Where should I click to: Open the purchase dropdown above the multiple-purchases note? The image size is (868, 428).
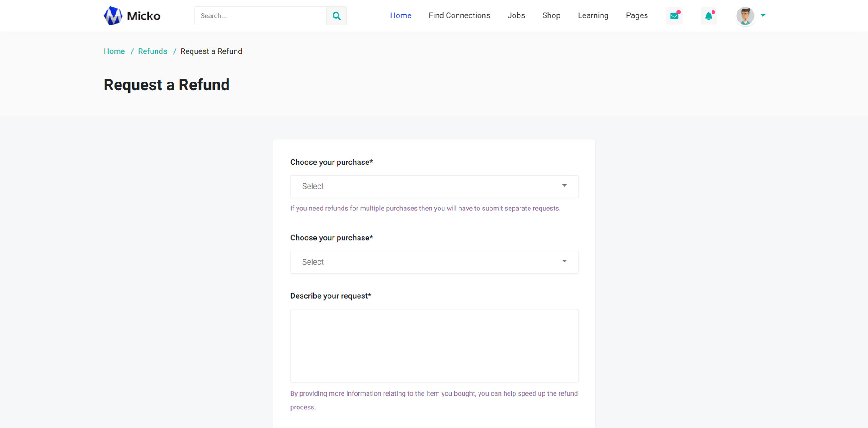(434, 186)
